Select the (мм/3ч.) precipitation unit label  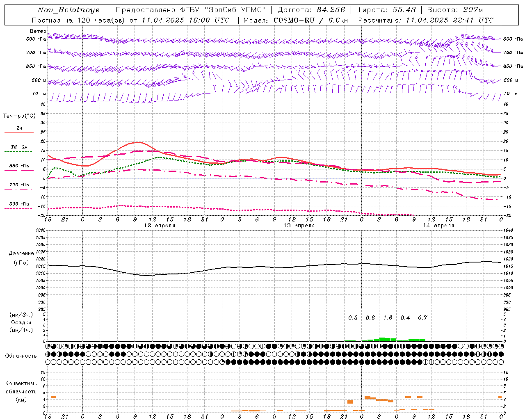click(21, 315)
